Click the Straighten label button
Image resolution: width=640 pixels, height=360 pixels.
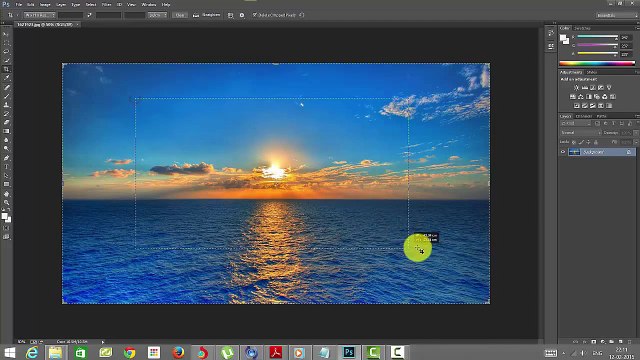[211, 15]
